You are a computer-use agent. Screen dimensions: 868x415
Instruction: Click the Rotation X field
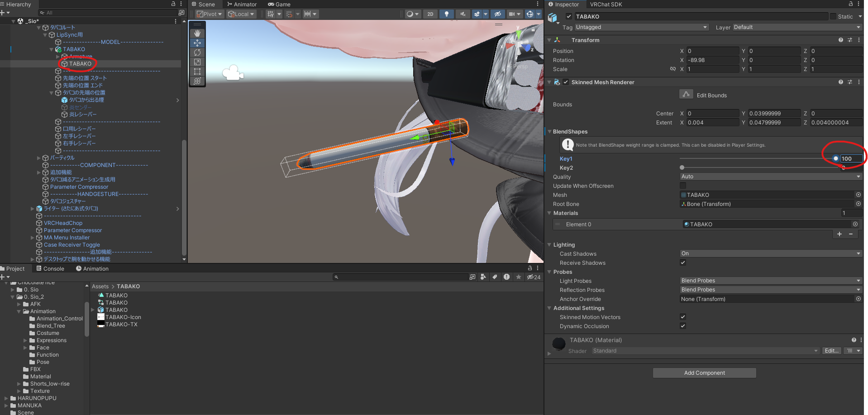[712, 60]
